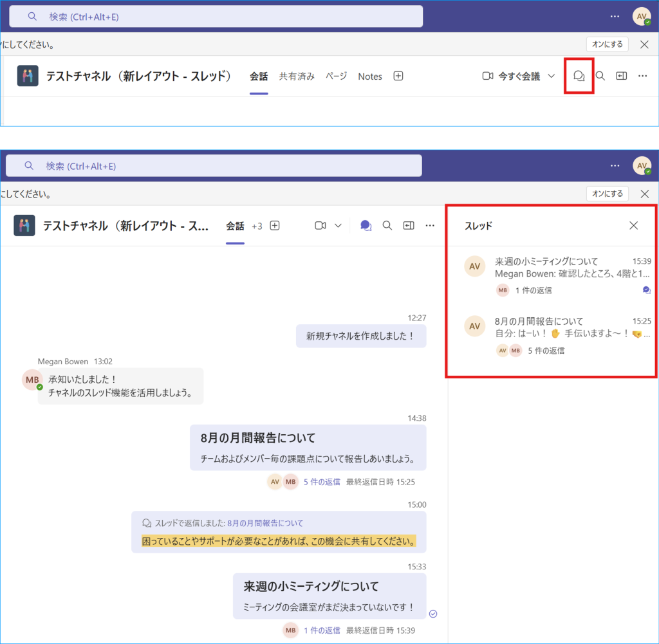Open 1 件の返信 link under 来週 post
The image size is (659, 644).
point(322,630)
